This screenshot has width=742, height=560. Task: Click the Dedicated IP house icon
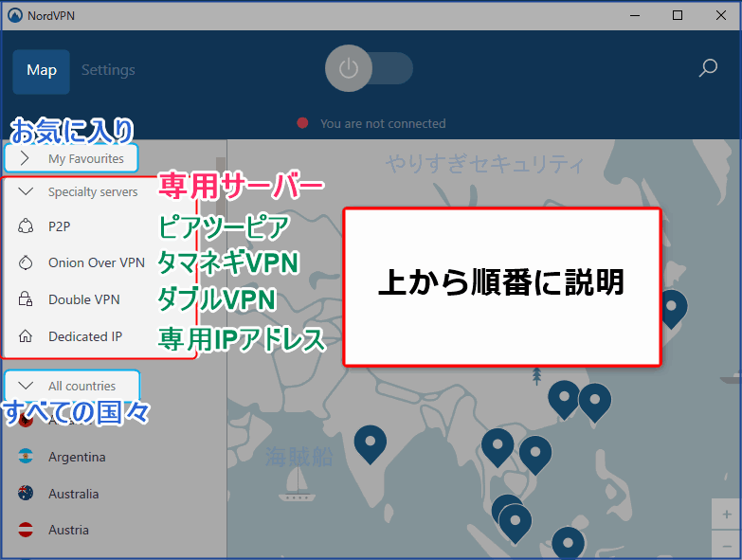[26, 336]
